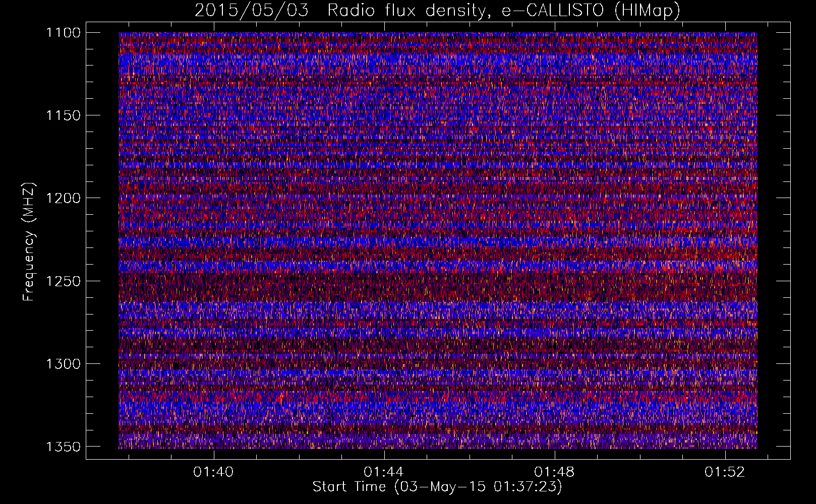
Task: Click the 'Frequency (MHZ)' axis label
Action: [29, 242]
